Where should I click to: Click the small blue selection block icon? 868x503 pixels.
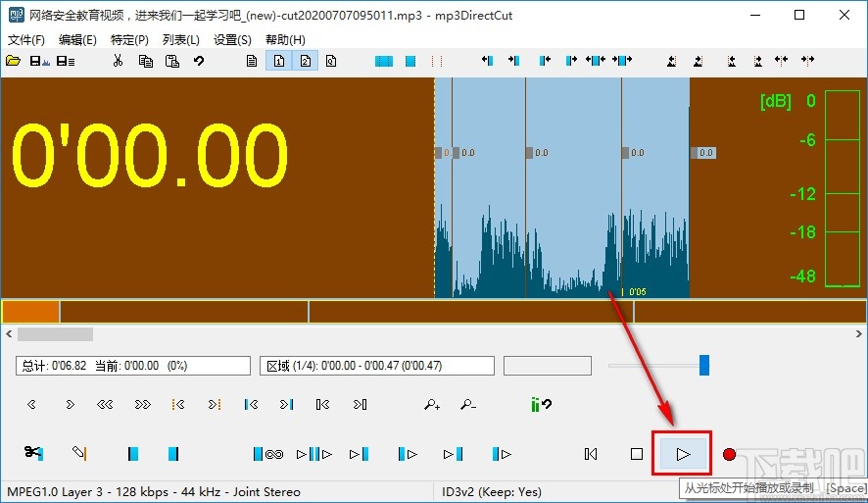pyautogui.click(x=410, y=61)
